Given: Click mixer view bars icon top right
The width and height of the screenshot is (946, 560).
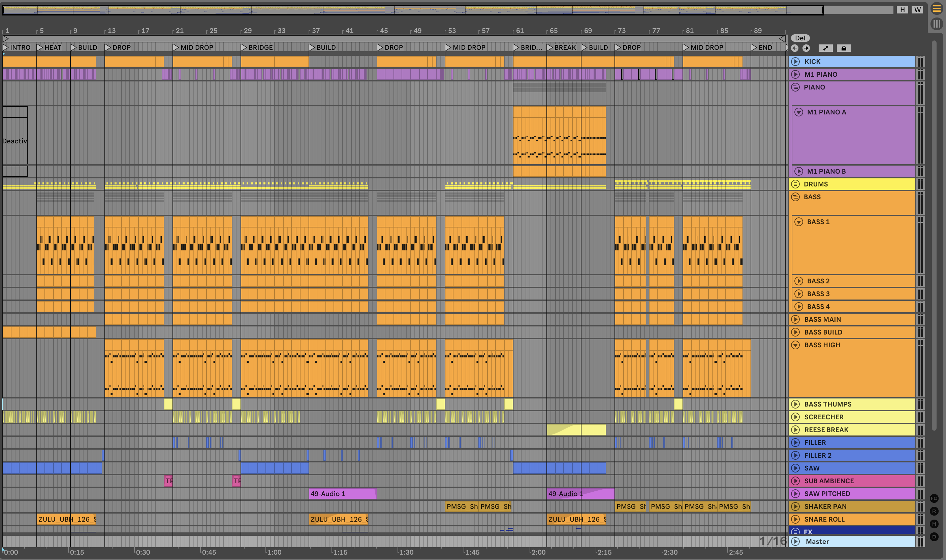Looking at the screenshot, I should click(x=937, y=24).
